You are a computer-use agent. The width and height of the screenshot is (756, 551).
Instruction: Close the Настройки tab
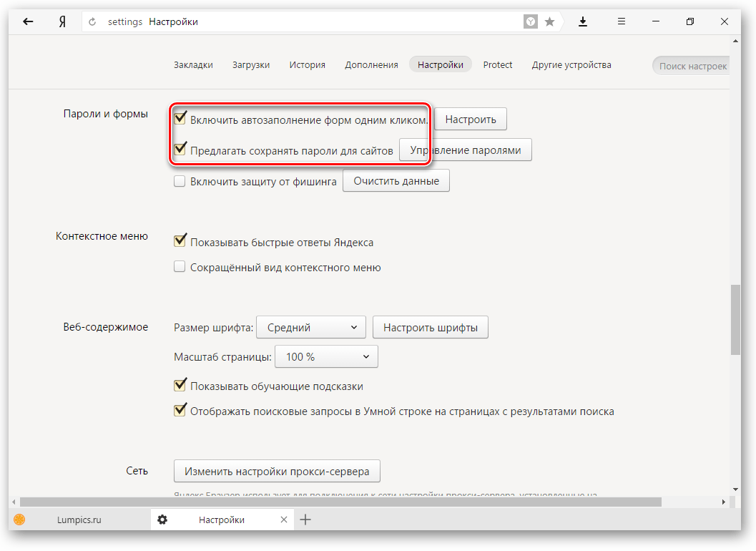[284, 520]
